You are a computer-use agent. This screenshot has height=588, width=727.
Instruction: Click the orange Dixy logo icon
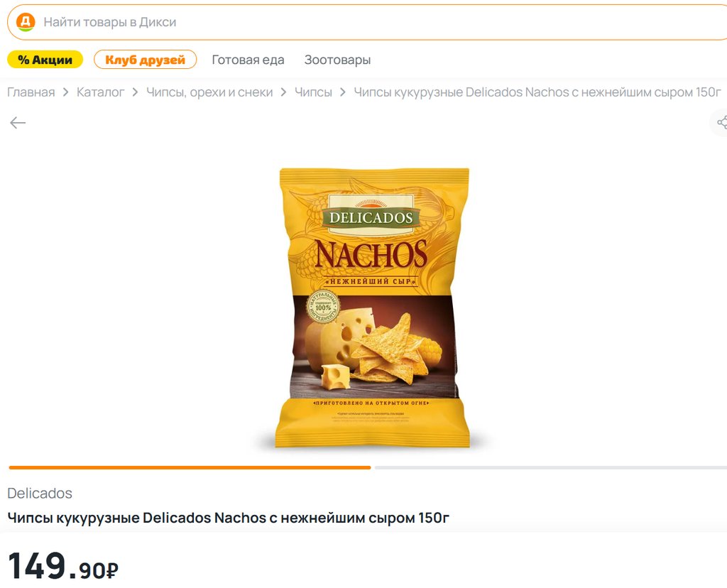pos(26,22)
